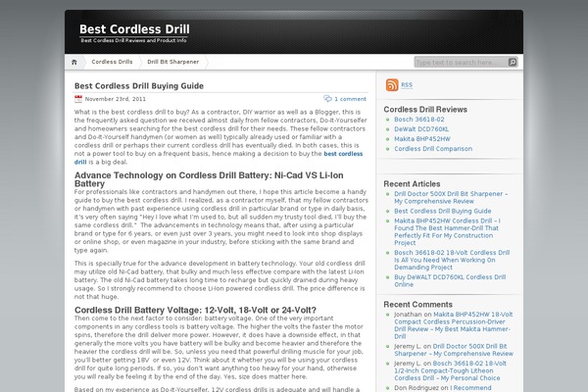Open Bosch 36618-02 18-Volt Cordless Drill article

coord(452,260)
